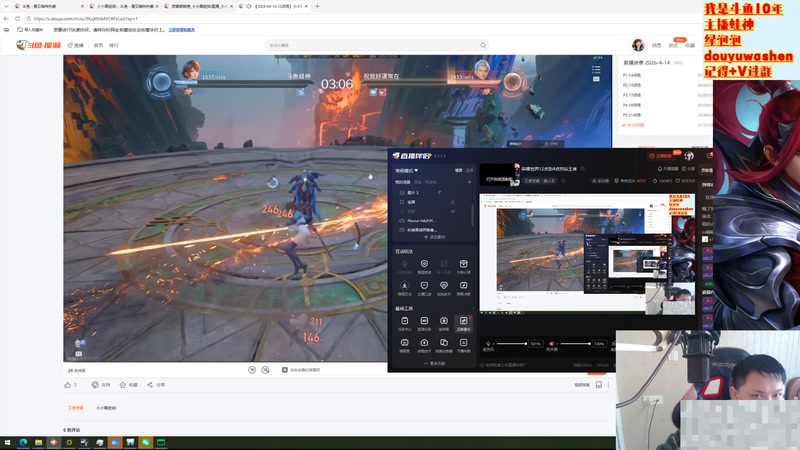Go back with the browser back arrow
This screenshot has height=450, width=800.
point(6,18)
